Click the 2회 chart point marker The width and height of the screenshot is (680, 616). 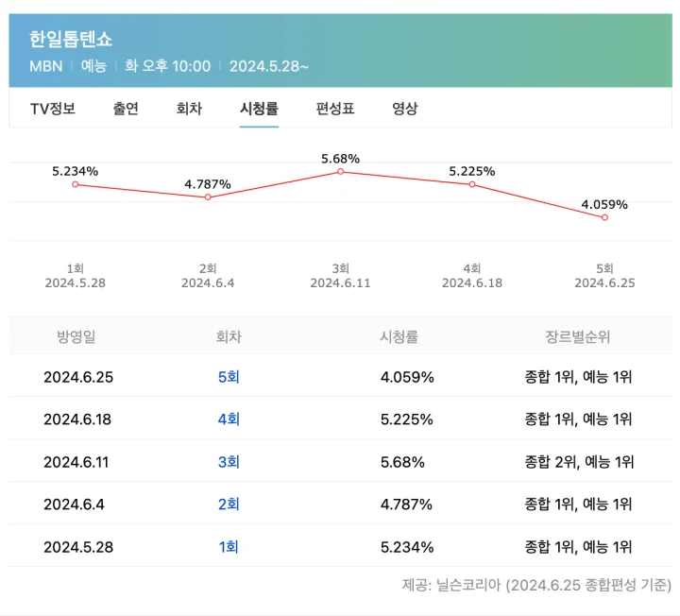208,197
